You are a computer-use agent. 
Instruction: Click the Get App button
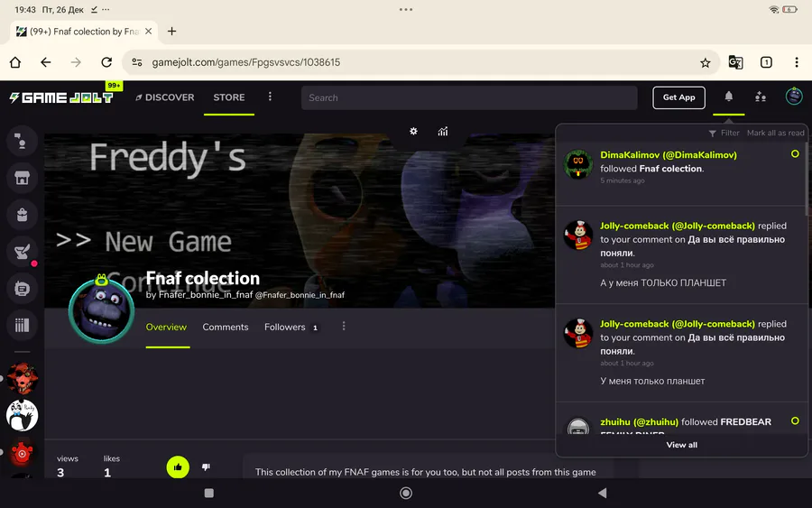click(678, 97)
